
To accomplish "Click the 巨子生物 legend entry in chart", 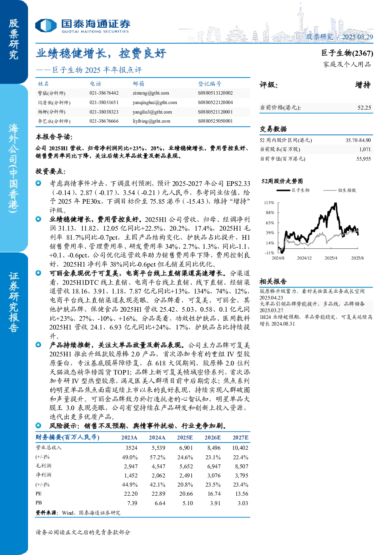I will (x=293, y=190).
